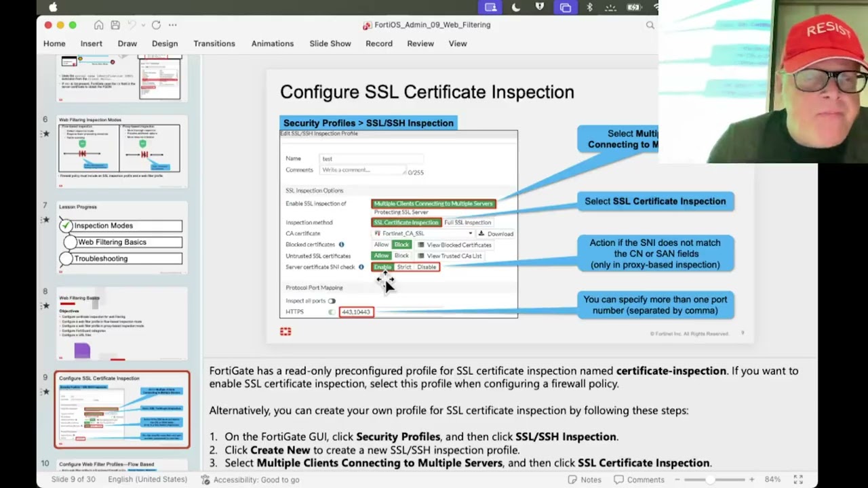The height and width of the screenshot is (488, 868).
Task: Open the shield menu bar icon
Action: coord(540,7)
